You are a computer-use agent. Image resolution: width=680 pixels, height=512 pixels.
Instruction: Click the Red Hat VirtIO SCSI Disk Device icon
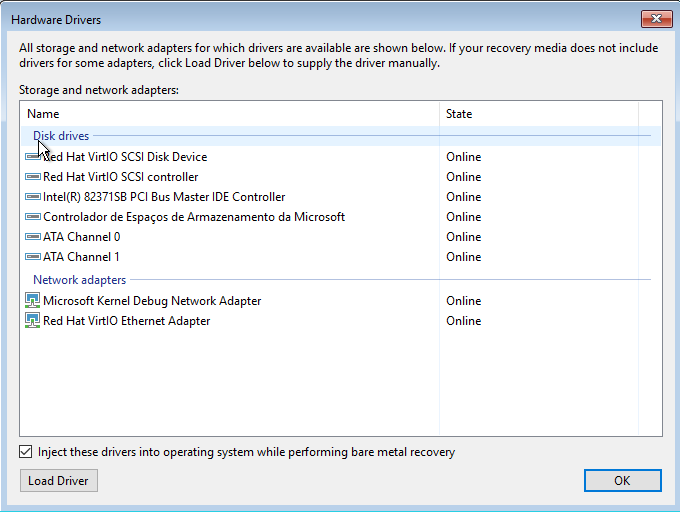[x=33, y=157]
